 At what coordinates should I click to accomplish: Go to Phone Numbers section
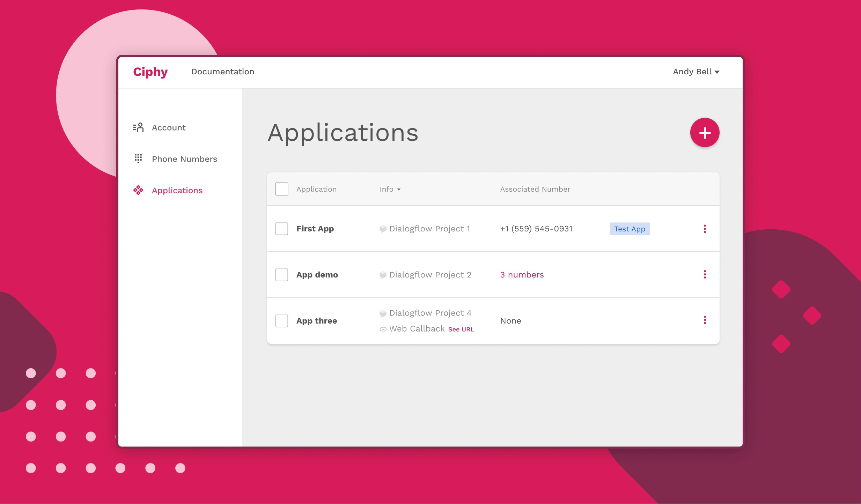184,159
